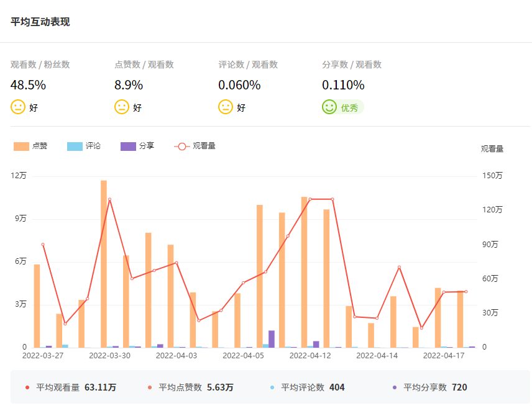This screenshot has width=532, height=416.
Task: Click the red dot before 平均观看量
Action: pyautogui.click(x=27, y=387)
